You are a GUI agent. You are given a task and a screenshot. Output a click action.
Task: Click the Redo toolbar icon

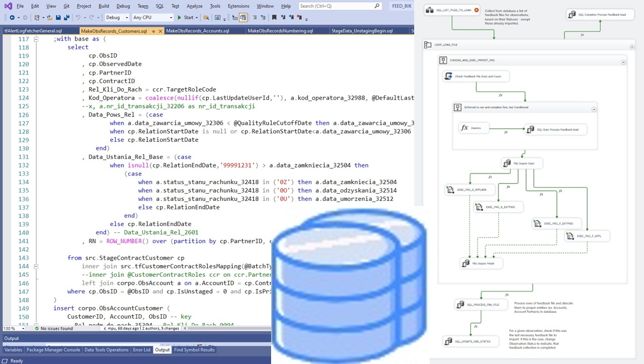(x=92, y=18)
